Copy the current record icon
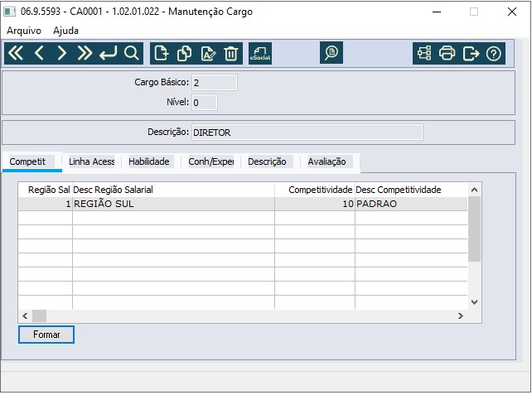The width and height of the screenshot is (532, 395). click(x=184, y=53)
